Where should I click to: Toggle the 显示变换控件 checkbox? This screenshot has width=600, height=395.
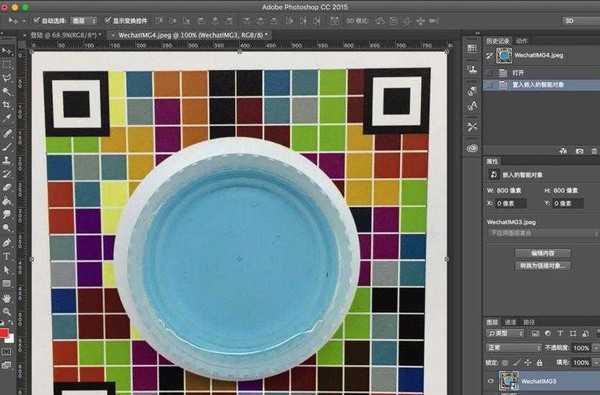pos(108,20)
